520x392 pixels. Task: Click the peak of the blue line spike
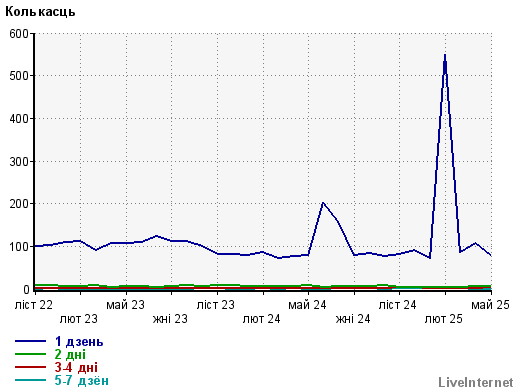[445, 55]
